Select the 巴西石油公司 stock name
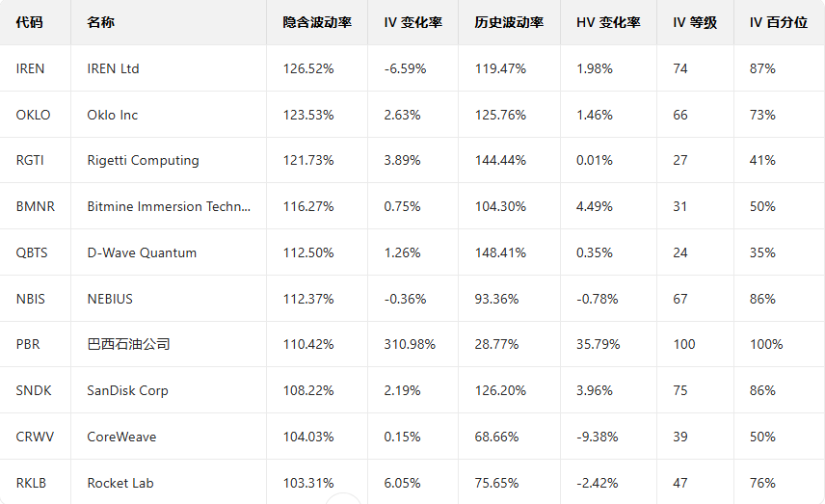This screenshot has height=504, width=825. coord(128,344)
